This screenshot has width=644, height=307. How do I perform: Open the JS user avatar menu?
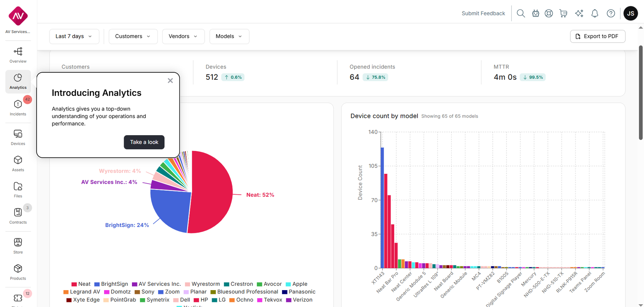click(631, 13)
